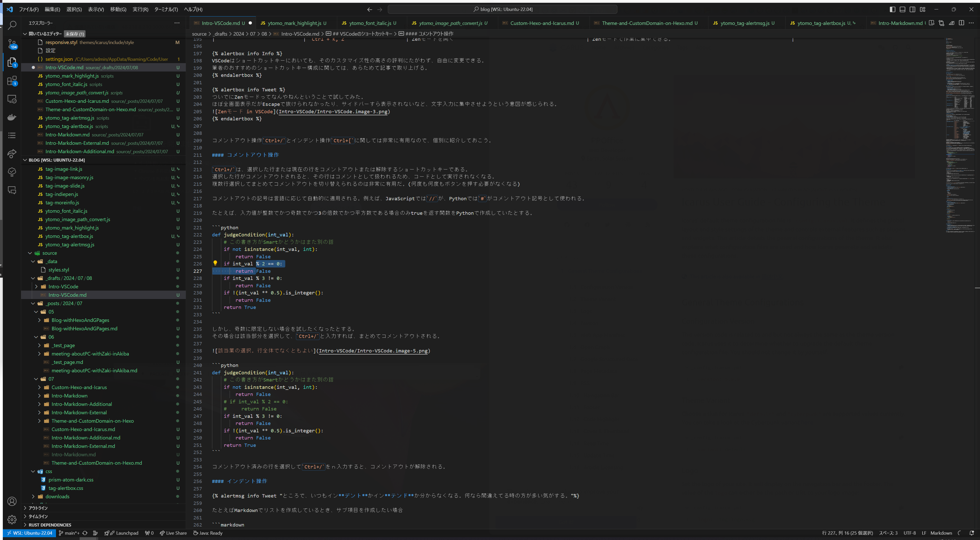Click the blog command center search box
Image resolution: width=980 pixels, height=540 pixels.
click(x=502, y=9)
